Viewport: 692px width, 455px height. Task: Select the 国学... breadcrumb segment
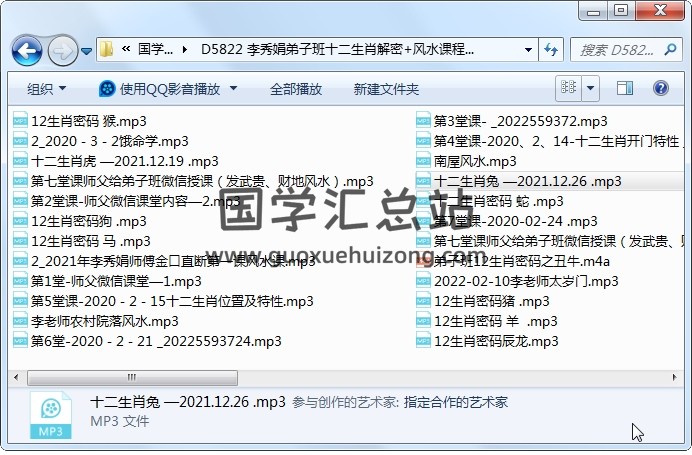point(155,49)
